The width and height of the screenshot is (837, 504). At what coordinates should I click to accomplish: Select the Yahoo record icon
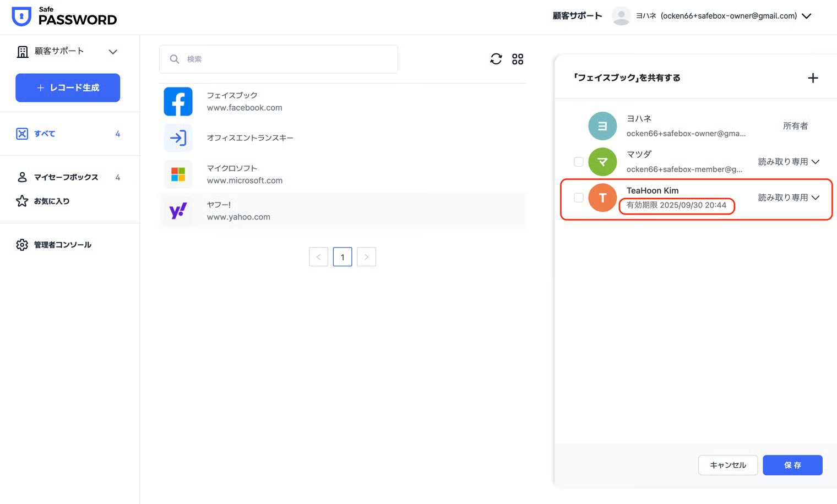pyautogui.click(x=178, y=211)
